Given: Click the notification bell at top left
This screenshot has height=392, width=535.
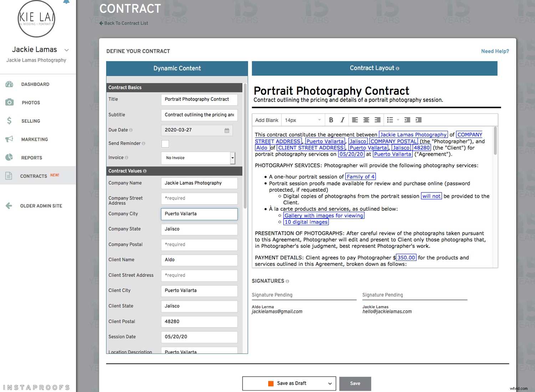Looking at the screenshot, I should 66,2.
